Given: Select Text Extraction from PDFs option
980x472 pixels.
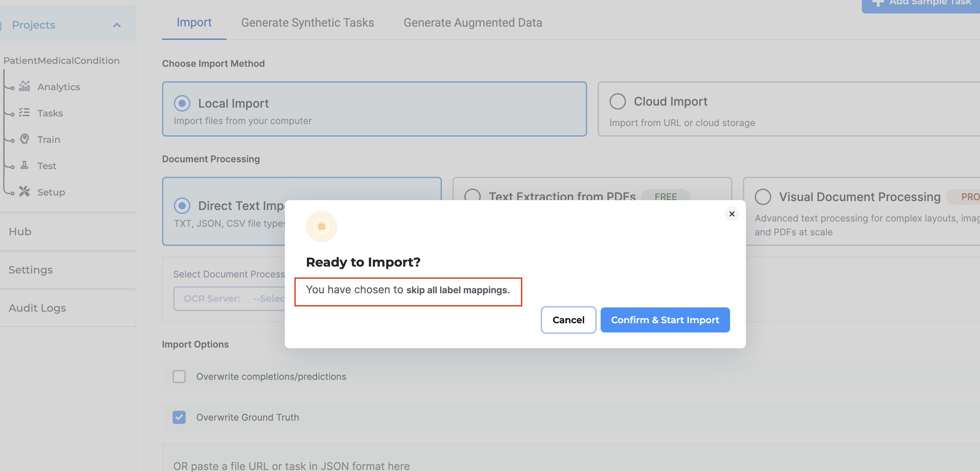Looking at the screenshot, I should [x=473, y=196].
